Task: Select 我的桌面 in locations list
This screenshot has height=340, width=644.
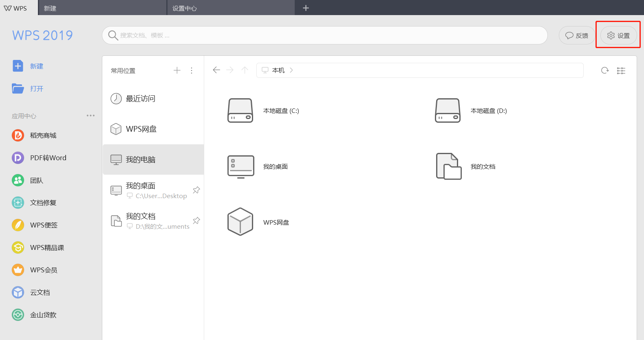Action: point(153,190)
